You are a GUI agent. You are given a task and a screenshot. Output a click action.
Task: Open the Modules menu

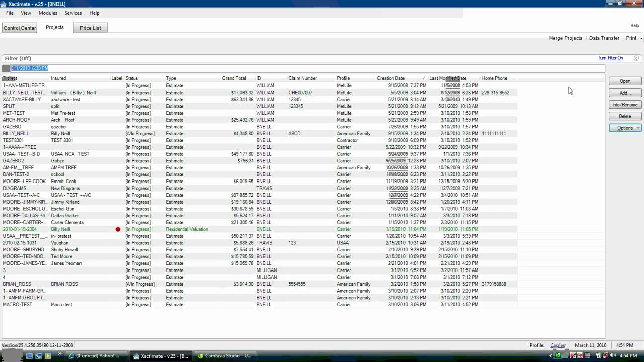click(48, 13)
